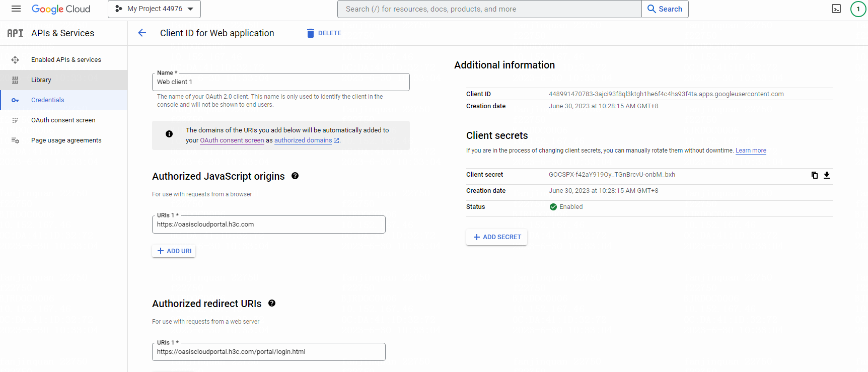
Task: Focus the resource search field
Action: [489, 9]
